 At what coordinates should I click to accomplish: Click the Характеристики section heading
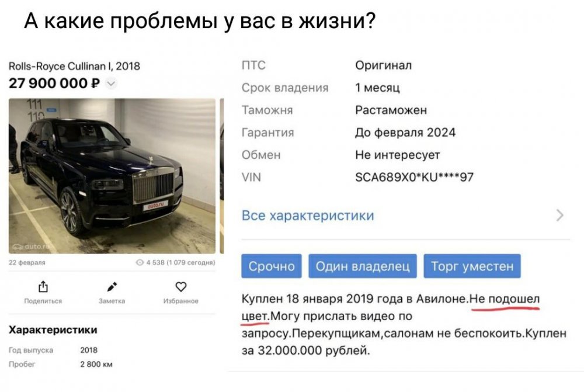coord(53,330)
